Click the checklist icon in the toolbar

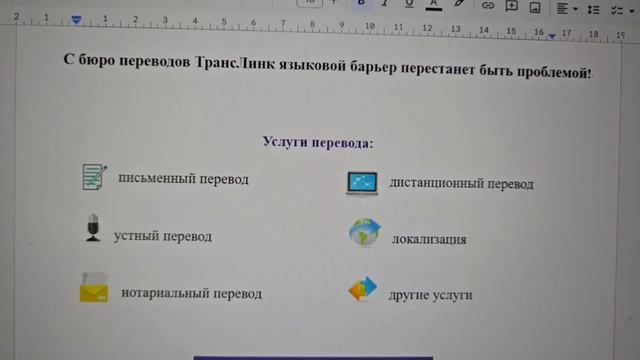pyautogui.click(x=616, y=10)
